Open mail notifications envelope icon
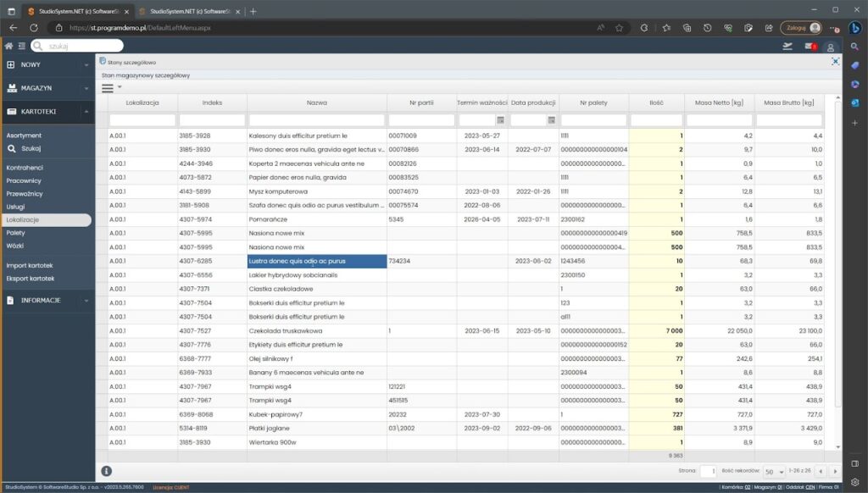Image resolution: width=868 pixels, height=493 pixels. click(x=810, y=47)
